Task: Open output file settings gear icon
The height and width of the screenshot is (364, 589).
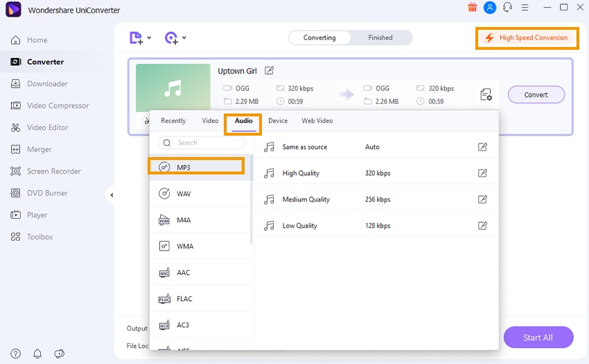Action: tap(486, 95)
